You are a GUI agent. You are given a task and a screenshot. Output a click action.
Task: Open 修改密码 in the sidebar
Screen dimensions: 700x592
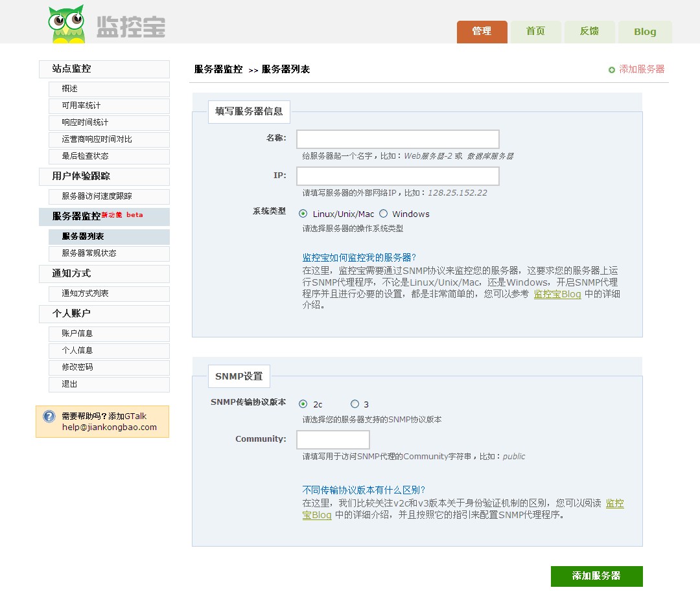click(x=109, y=368)
